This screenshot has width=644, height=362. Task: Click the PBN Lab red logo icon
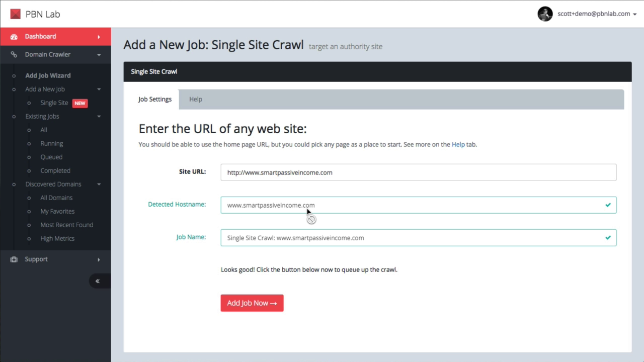coord(15,14)
